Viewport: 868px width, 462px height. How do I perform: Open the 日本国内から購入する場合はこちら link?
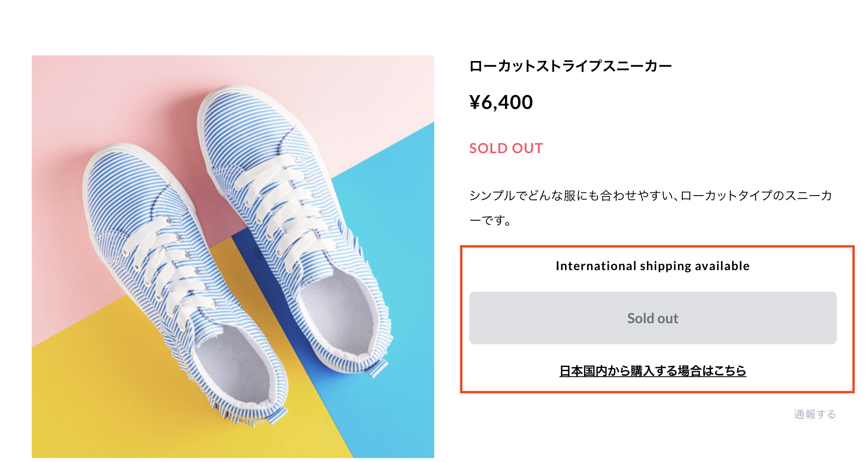pos(653,371)
